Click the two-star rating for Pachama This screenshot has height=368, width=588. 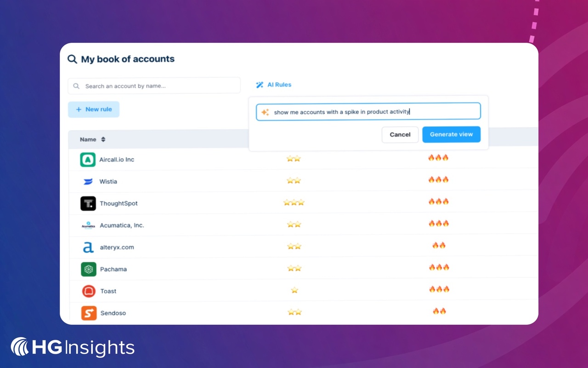click(x=294, y=268)
